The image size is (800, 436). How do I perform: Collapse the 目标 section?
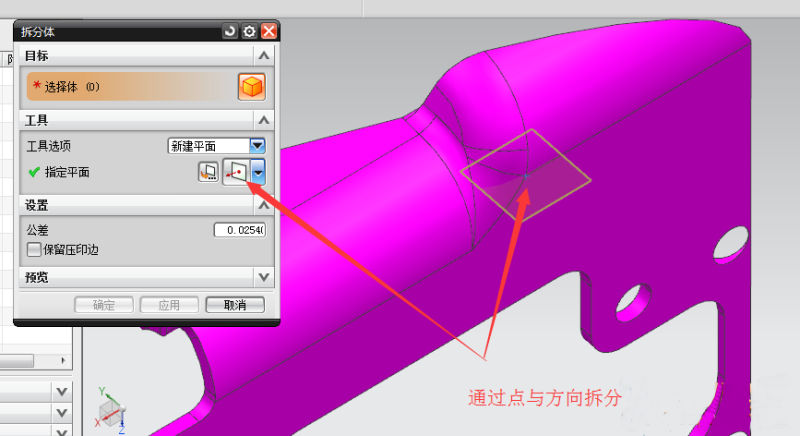pos(263,56)
